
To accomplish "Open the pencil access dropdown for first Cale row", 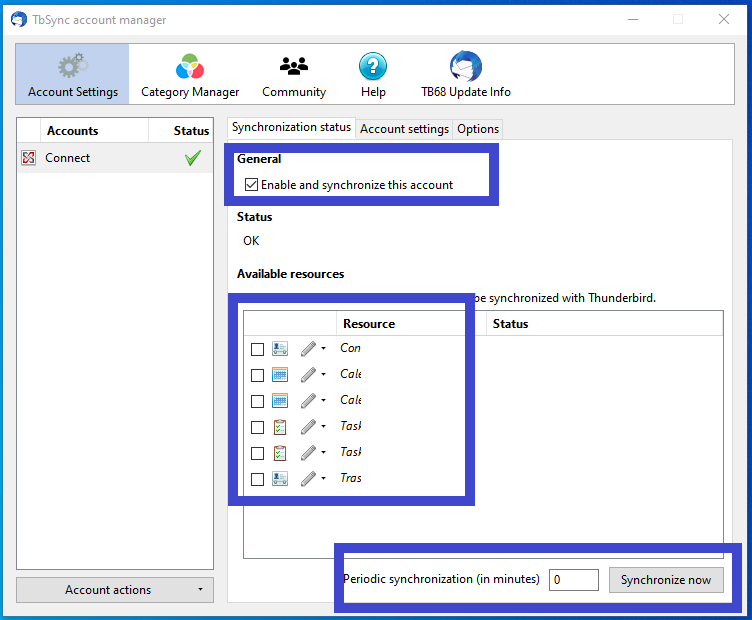I will pyautogui.click(x=313, y=374).
